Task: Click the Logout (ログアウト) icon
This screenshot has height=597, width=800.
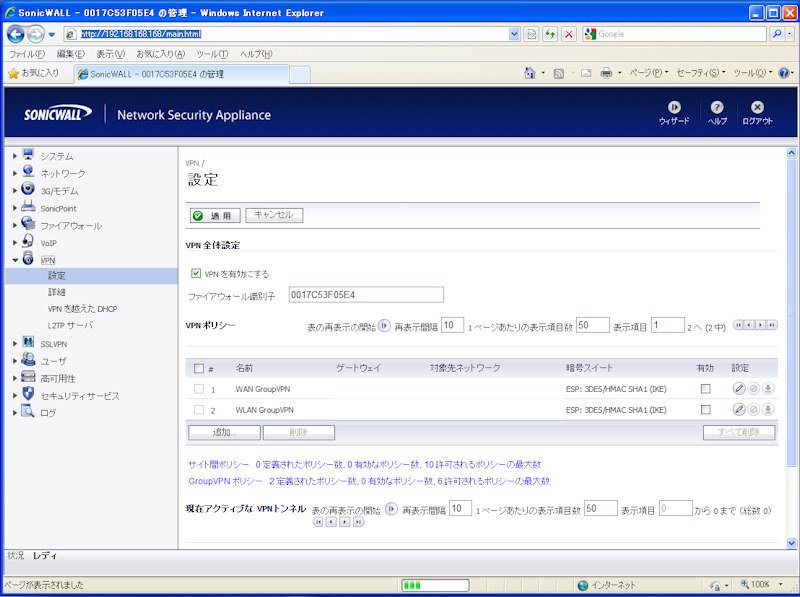Action: (x=757, y=107)
